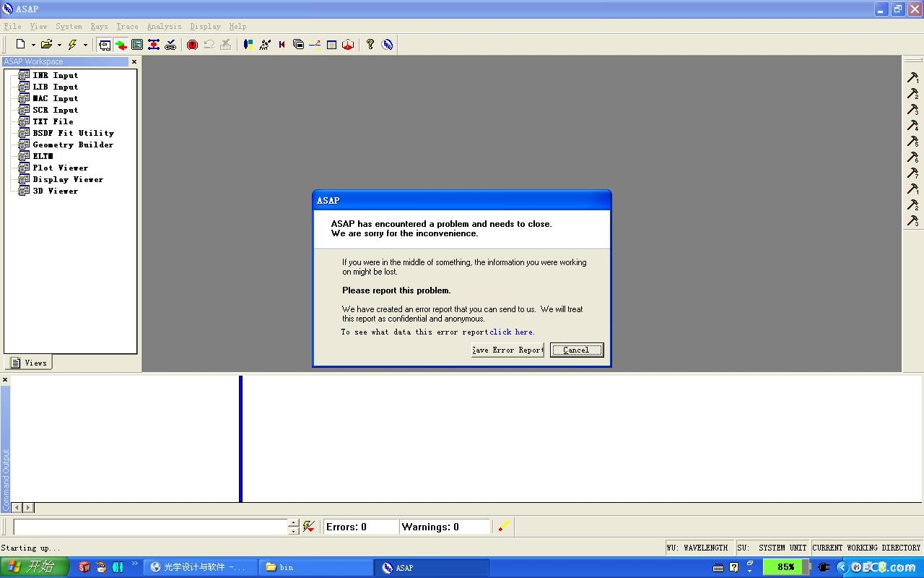Close the Command Output panel

[x=5, y=380]
